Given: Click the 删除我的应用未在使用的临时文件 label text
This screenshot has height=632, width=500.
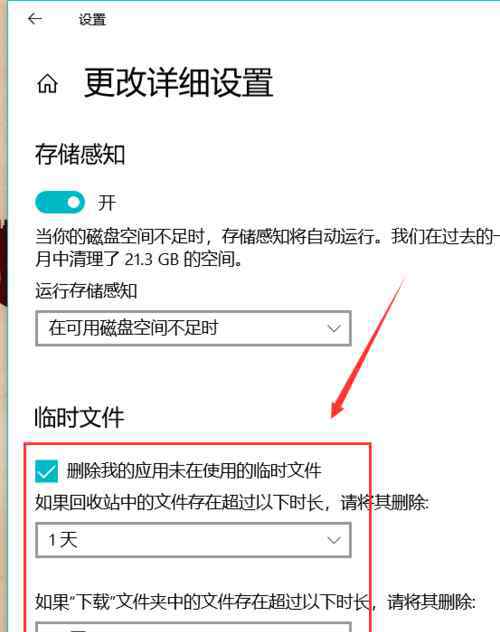Looking at the screenshot, I should 194,471.
